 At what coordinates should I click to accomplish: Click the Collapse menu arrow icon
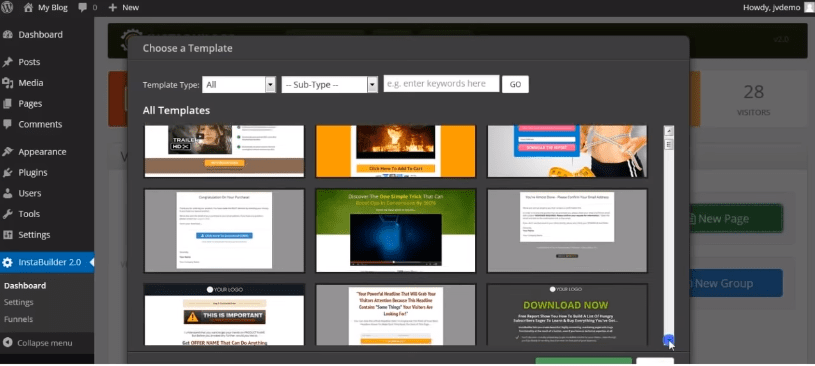(x=7, y=343)
